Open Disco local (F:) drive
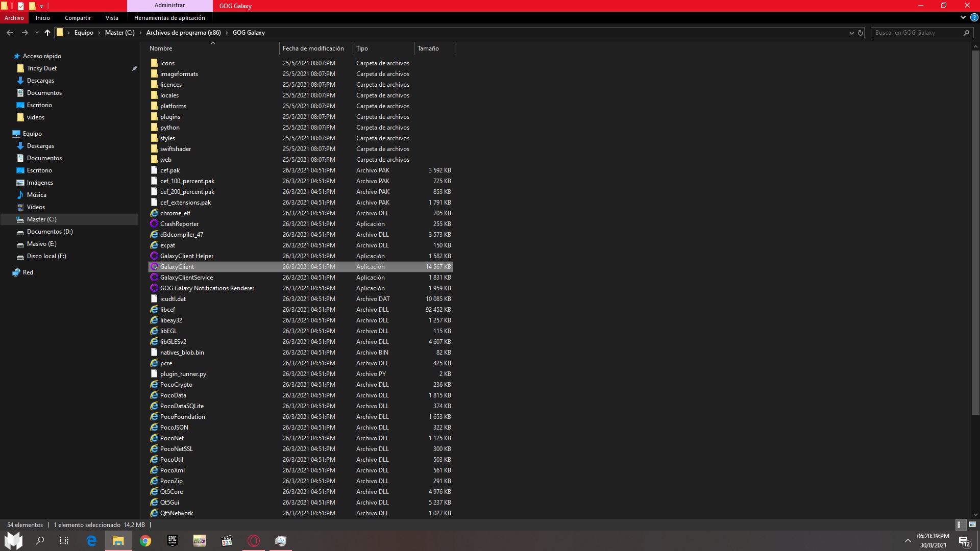This screenshot has width=980, height=551. [x=46, y=256]
